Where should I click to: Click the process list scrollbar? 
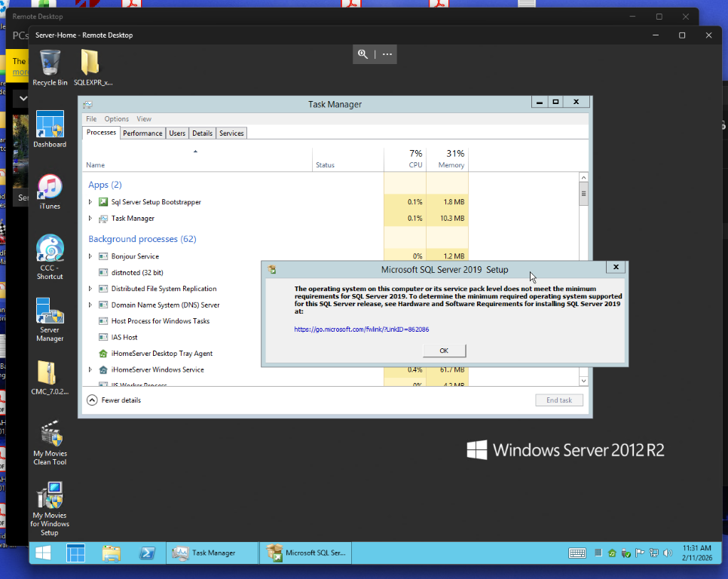click(x=583, y=194)
